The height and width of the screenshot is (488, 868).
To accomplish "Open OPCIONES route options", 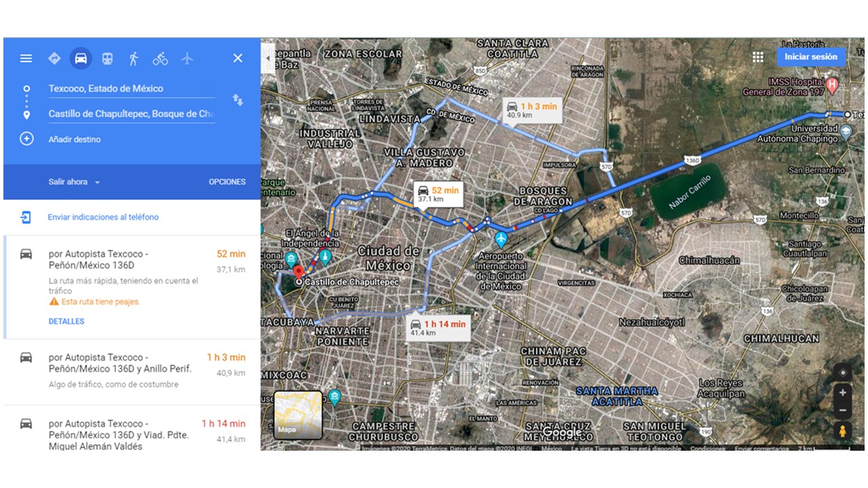I will coord(227,182).
